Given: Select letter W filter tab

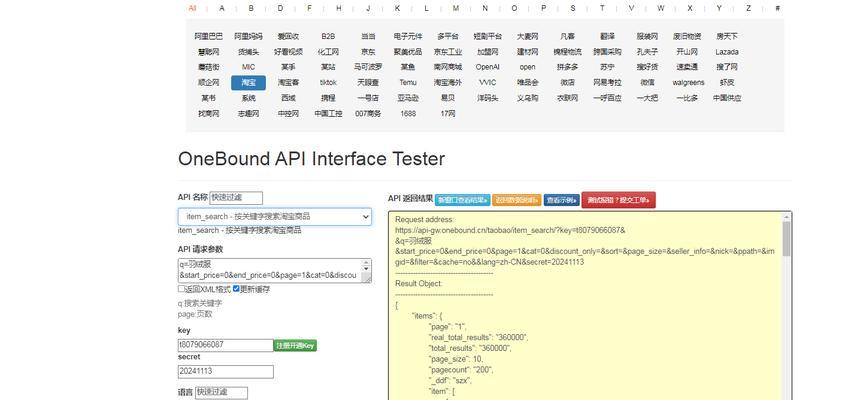Looking at the screenshot, I should [661, 8].
